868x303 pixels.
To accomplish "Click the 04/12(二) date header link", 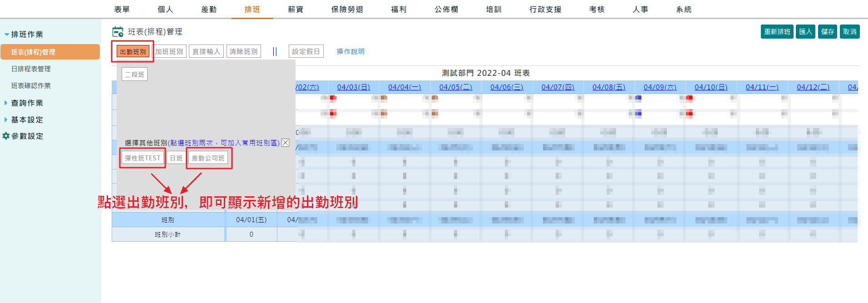I will (813, 87).
